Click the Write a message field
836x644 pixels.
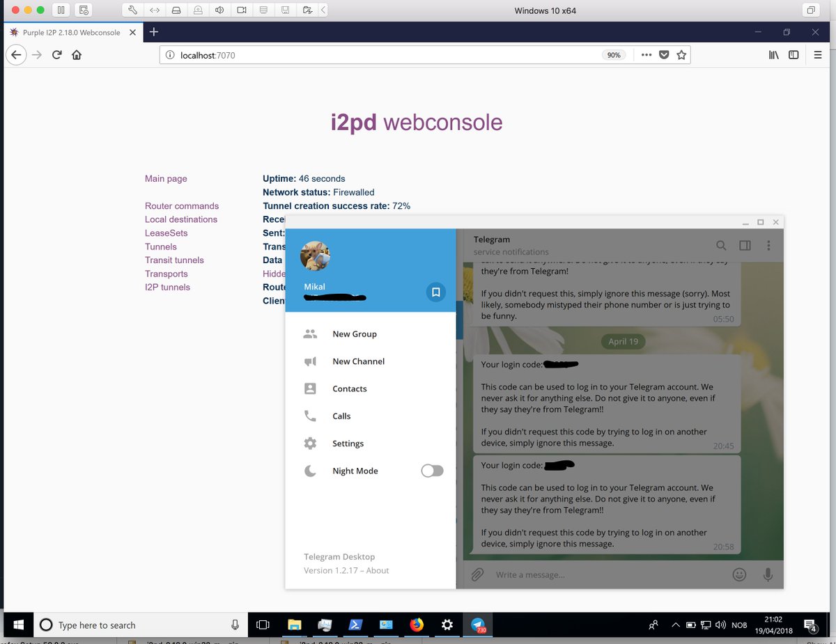pyautogui.click(x=606, y=575)
